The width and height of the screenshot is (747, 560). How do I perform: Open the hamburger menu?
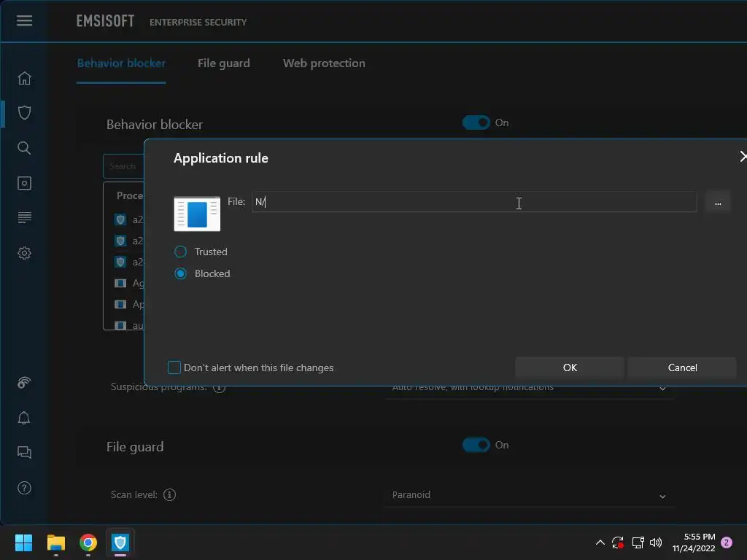pyautogui.click(x=24, y=20)
